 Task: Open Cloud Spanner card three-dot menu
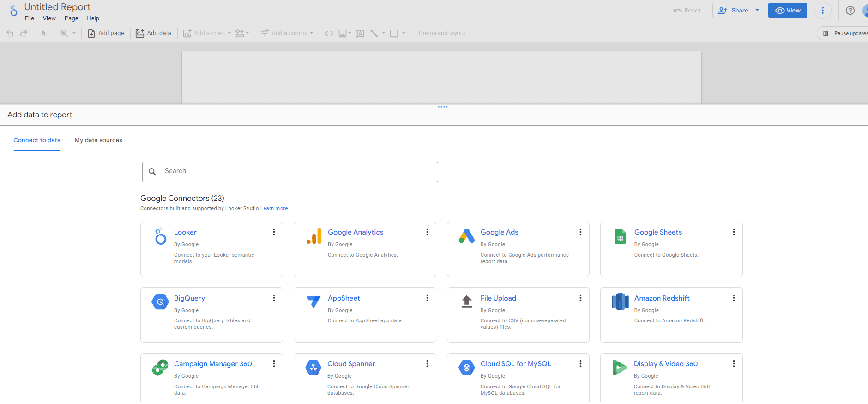pos(427,364)
